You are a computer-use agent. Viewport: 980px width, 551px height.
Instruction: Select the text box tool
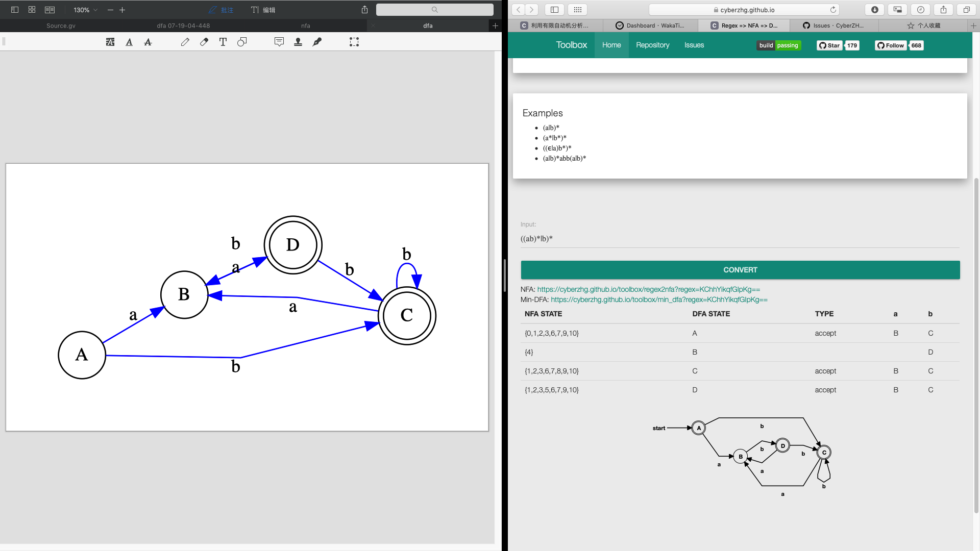click(223, 42)
